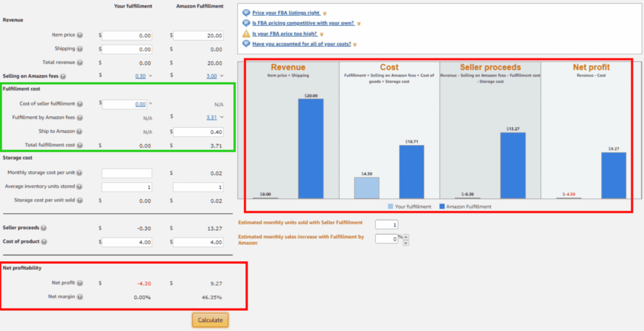Viewport: 644px width, 331px height.
Task: Click the Estimated monthly sales increase percent field
Action: point(387,239)
